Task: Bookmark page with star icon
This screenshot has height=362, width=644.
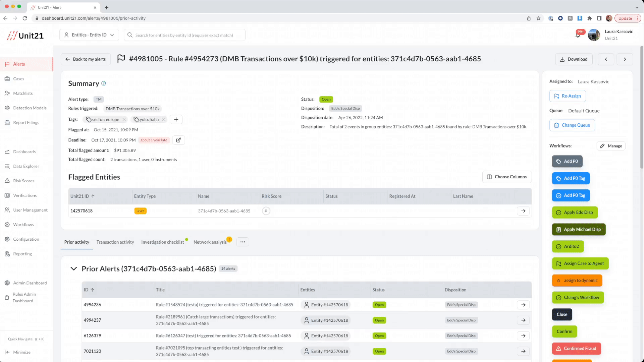Action: pyautogui.click(x=538, y=18)
